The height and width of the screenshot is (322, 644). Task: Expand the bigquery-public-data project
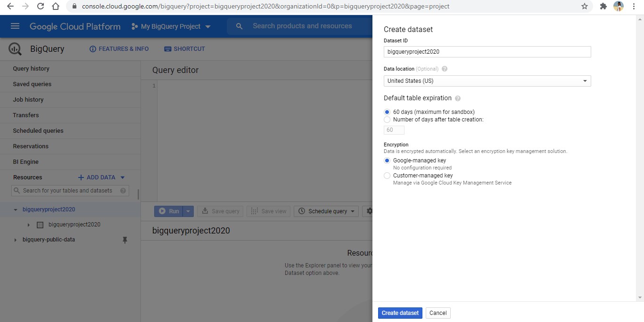[x=16, y=240]
